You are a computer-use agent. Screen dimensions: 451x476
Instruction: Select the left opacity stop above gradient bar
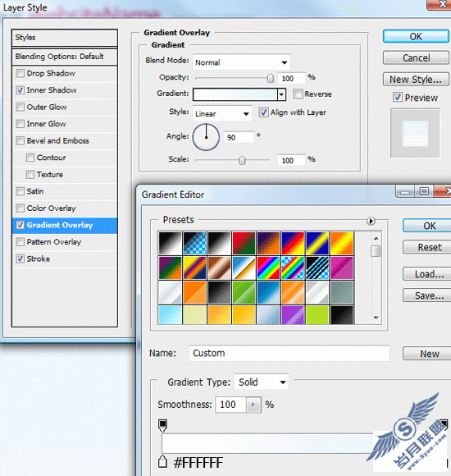coord(162,425)
